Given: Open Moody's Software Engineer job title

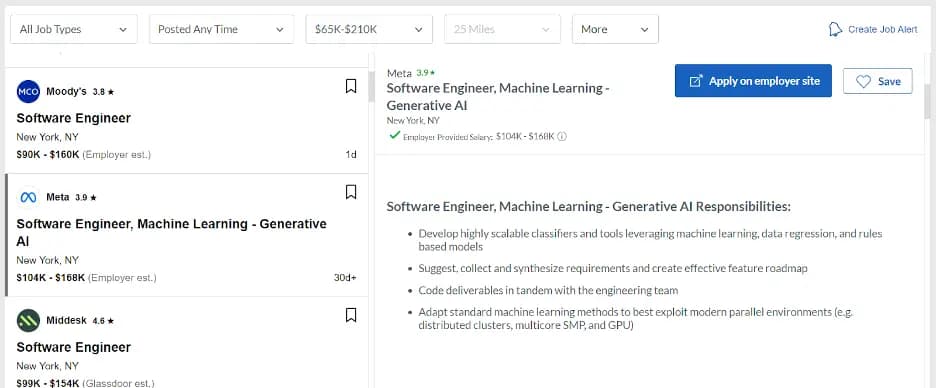Looking at the screenshot, I should [x=73, y=118].
